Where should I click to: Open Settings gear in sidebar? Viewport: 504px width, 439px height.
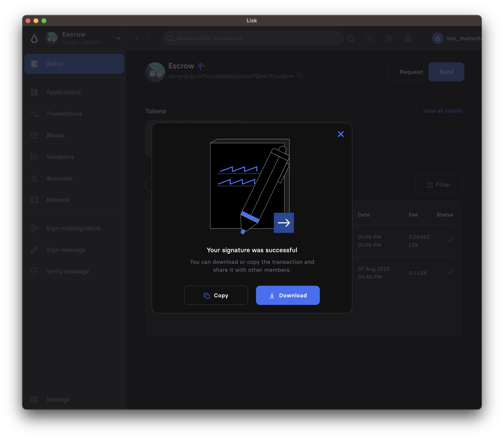click(x=34, y=399)
